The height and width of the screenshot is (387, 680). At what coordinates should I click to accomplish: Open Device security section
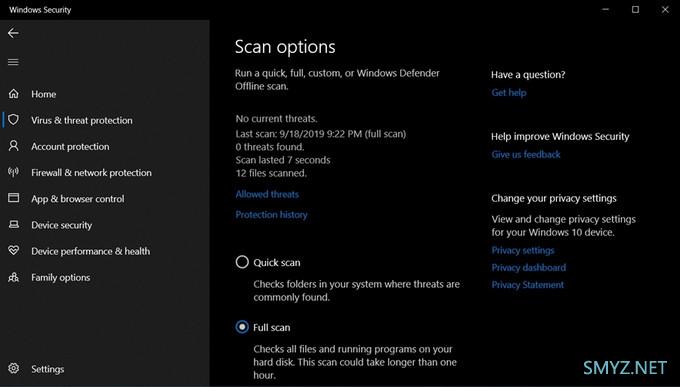pyautogui.click(x=62, y=225)
